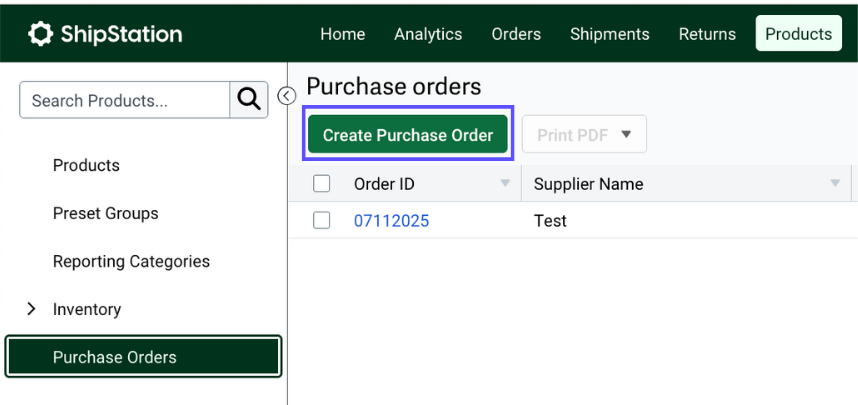Click the Search Products input field
The height and width of the screenshot is (405, 858).
(x=125, y=100)
